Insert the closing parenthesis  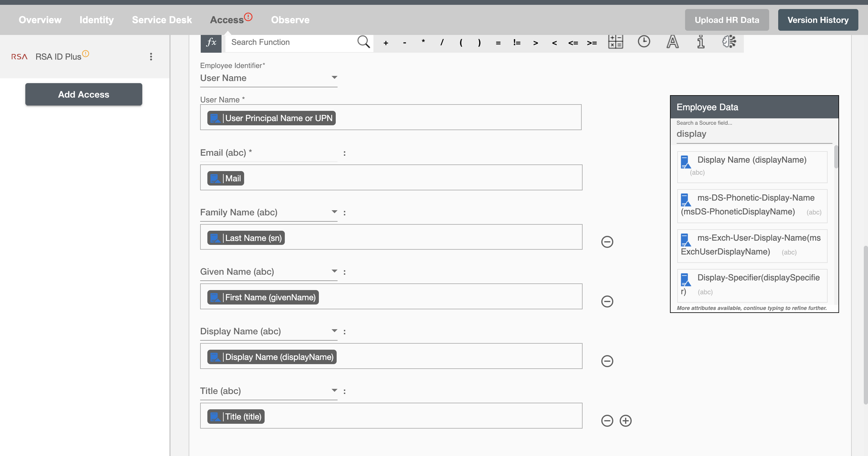pyautogui.click(x=479, y=42)
